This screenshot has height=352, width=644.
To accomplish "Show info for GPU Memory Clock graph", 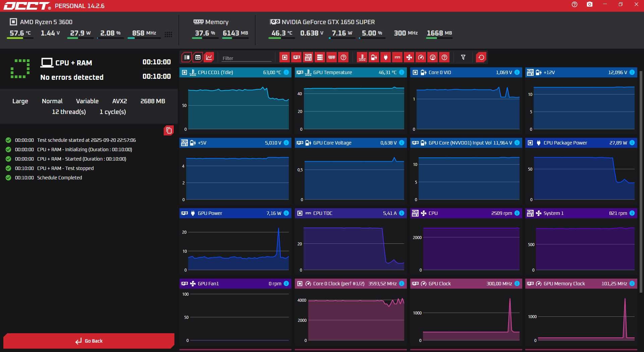I will [x=632, y=284].
